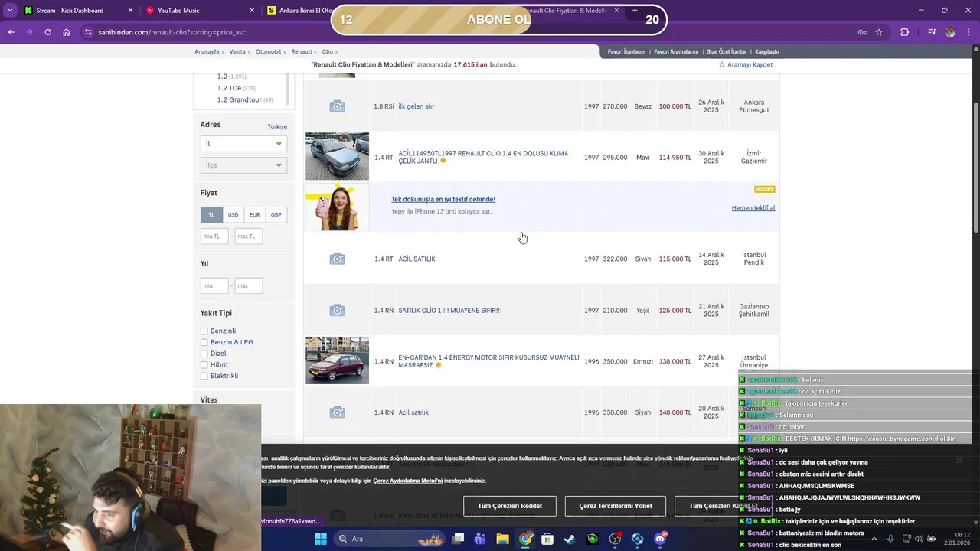The image size is (980, 551).
Task: Check the Dizel fuel checkbox
Action: (x=204, y=354)
